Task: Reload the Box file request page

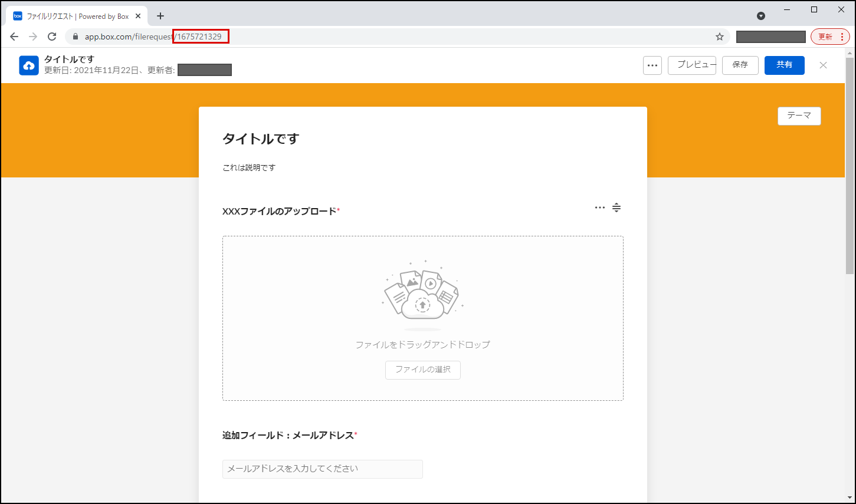Action: coord(52,37)
